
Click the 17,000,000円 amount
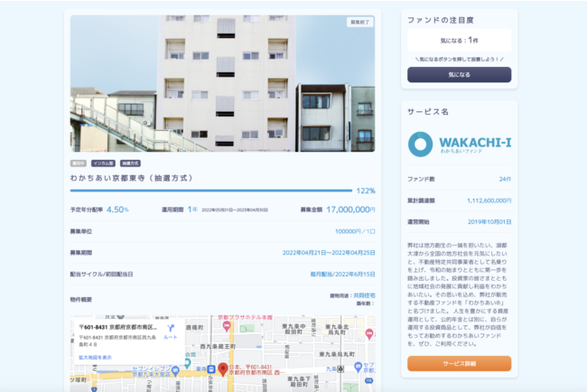point(350,210)
